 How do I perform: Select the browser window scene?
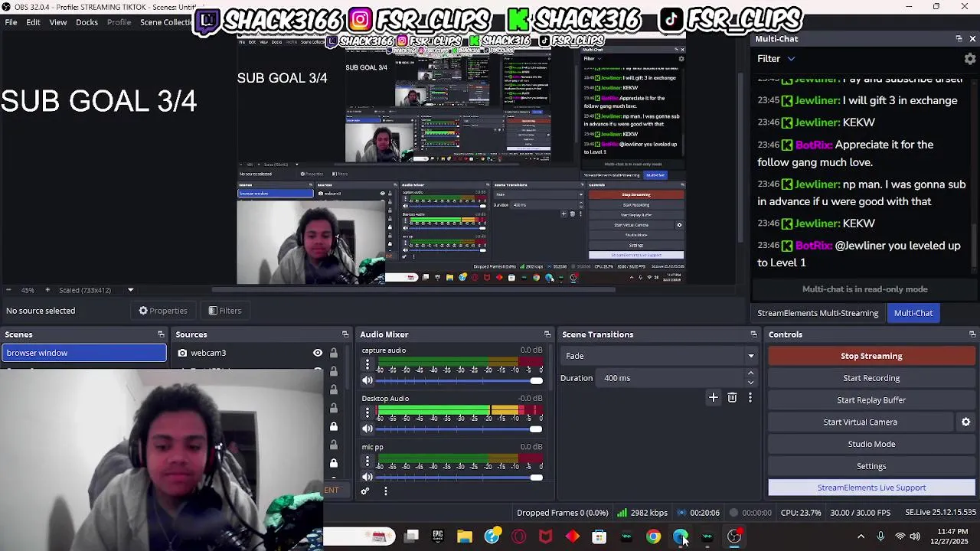click(84, 353)
